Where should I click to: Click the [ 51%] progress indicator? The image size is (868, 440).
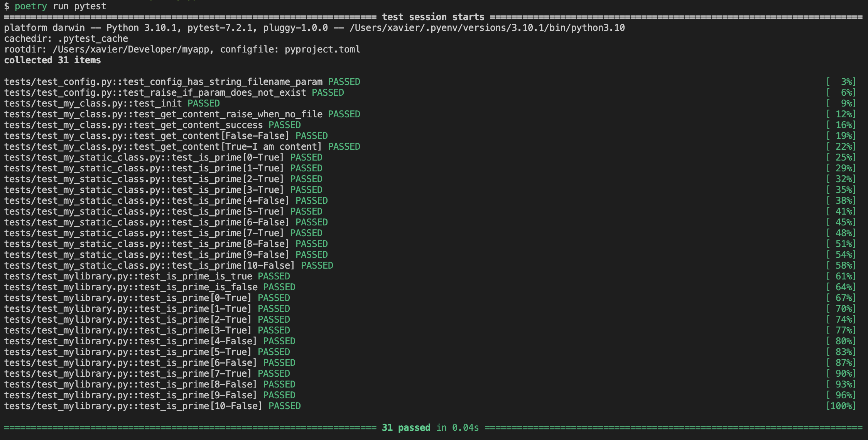(x=841, y=244)
